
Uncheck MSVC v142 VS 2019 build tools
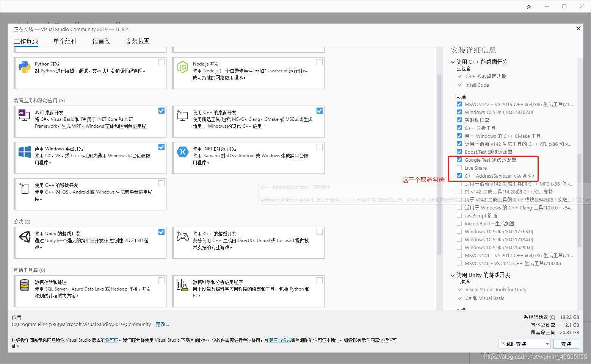459,104
